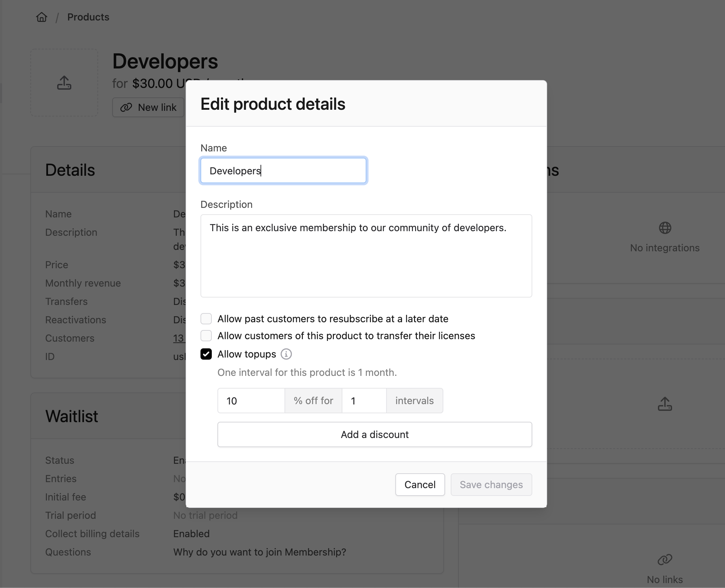Check allow customers to transfer licenses

[x=206, y=336]
